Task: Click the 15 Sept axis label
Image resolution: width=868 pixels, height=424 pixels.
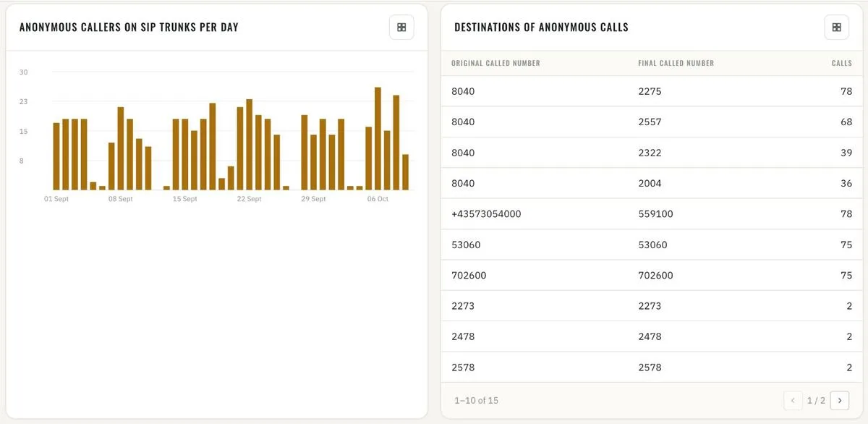Action: point(184,199)
